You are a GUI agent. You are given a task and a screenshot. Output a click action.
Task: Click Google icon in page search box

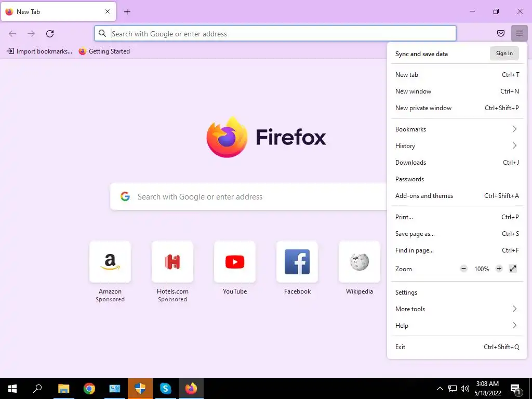[125, 196]
